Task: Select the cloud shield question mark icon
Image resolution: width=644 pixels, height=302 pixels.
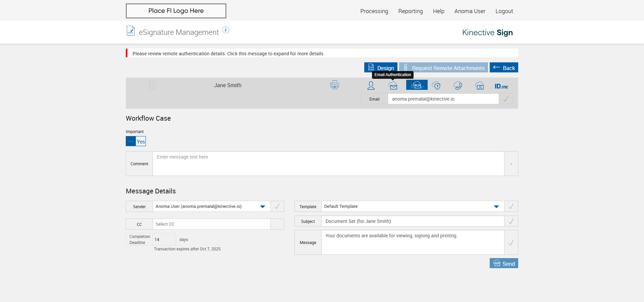Action: pos(436,85)
